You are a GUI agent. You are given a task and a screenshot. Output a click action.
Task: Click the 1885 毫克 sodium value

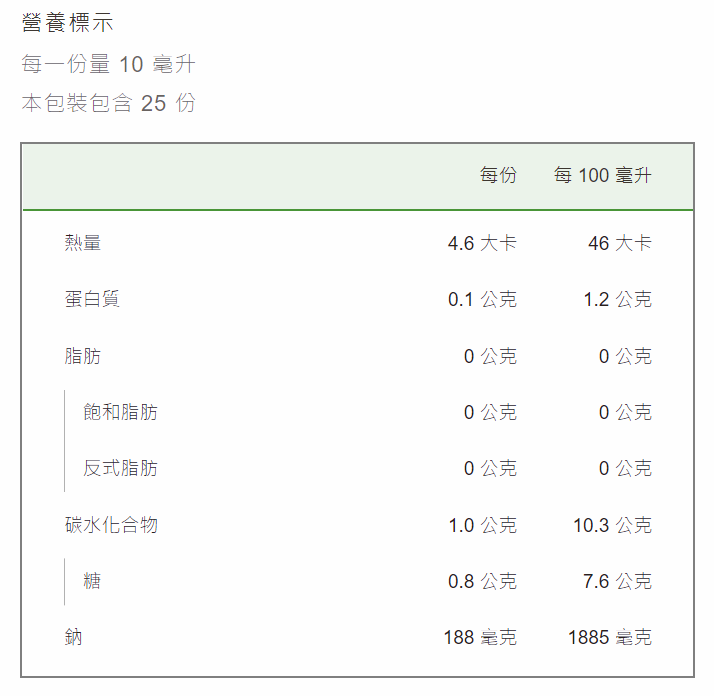[x=610, y=637]
